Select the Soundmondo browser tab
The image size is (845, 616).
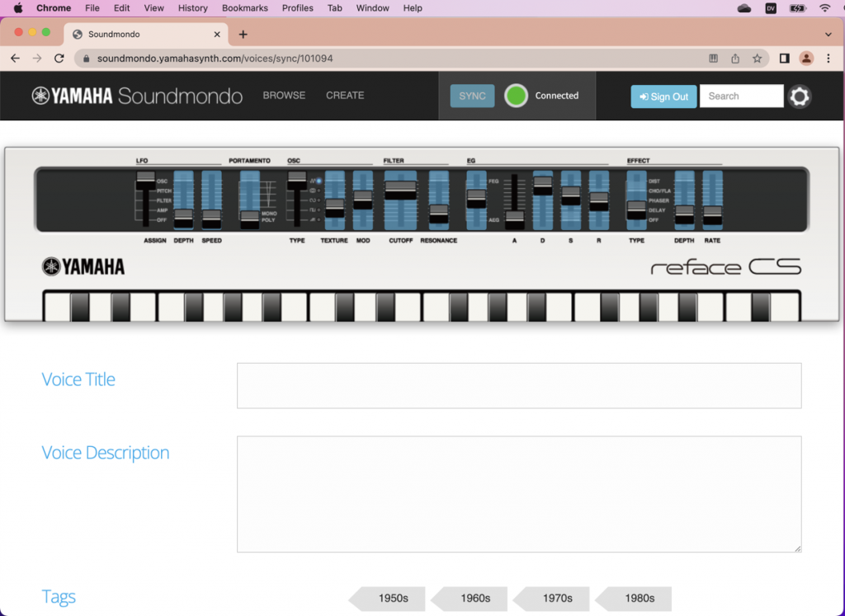(x=132, y=34)
